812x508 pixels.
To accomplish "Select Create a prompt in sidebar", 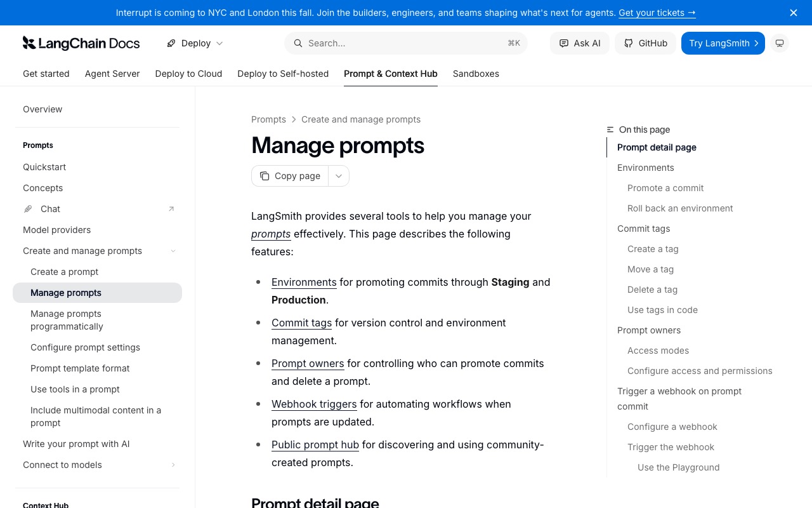I will point(97,272).
